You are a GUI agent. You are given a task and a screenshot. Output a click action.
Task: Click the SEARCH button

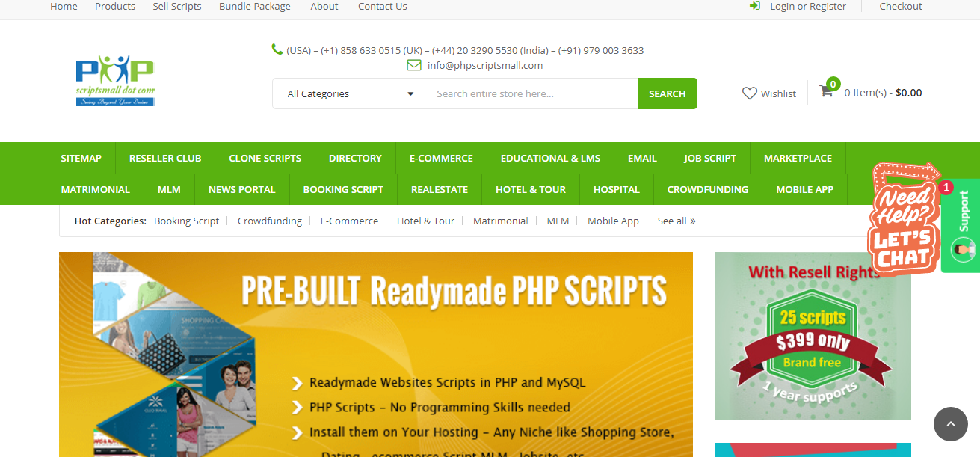(x=666, y=93)
